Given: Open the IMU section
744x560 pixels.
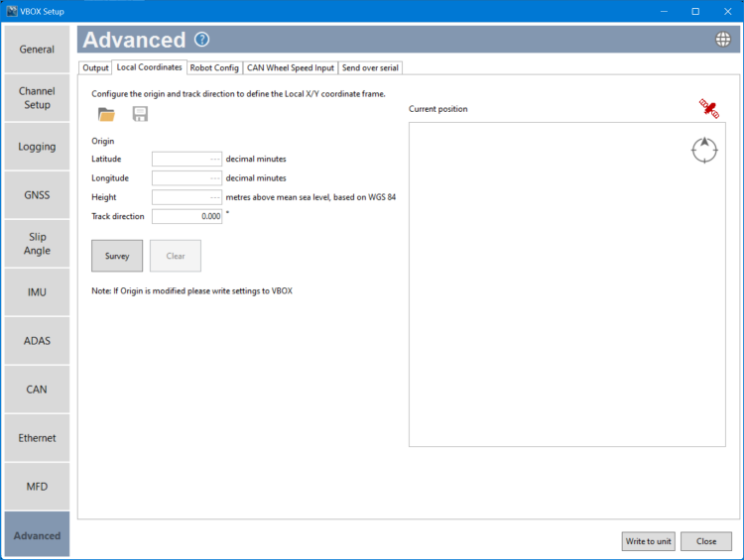Looking at the screenshot, I should (37, 292).
